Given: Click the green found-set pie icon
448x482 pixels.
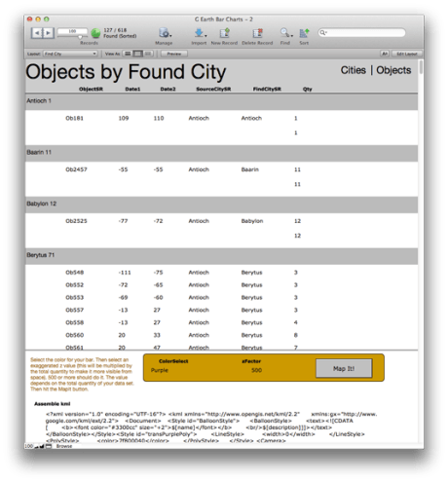Looking at the screenshot, I should coord(95,33).
